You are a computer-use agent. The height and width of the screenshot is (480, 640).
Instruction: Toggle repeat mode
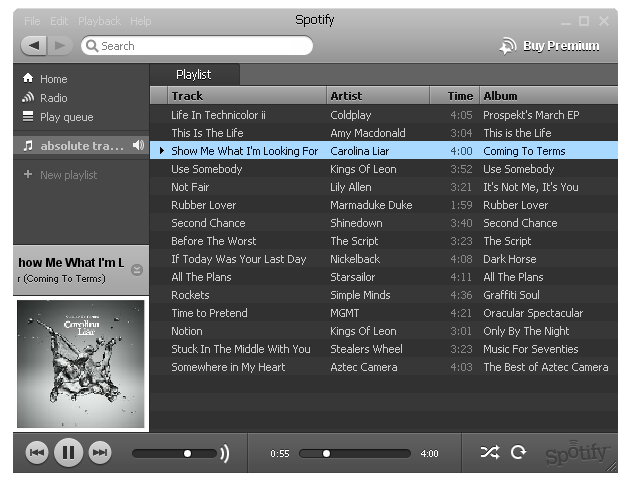[x=518, y=452]
